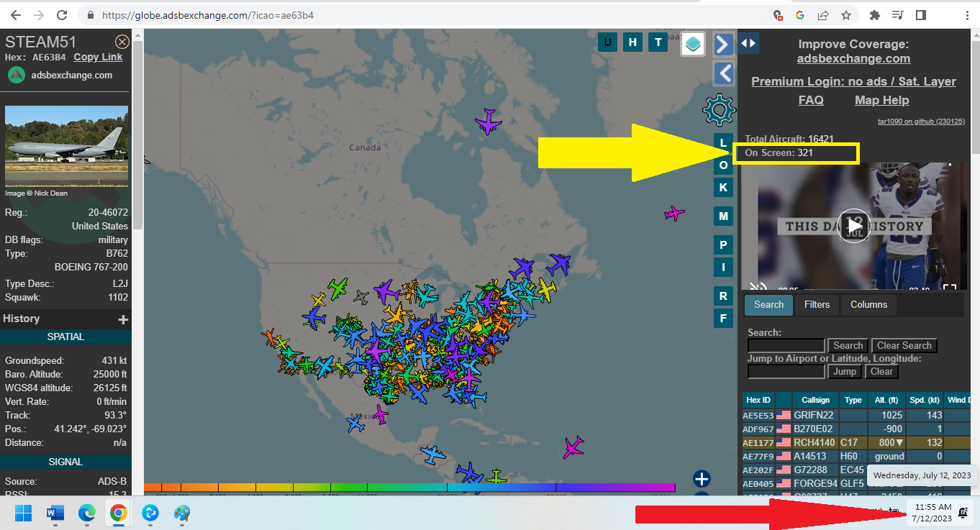Select the purple aircraft over northern Canada

pos(489,122)
